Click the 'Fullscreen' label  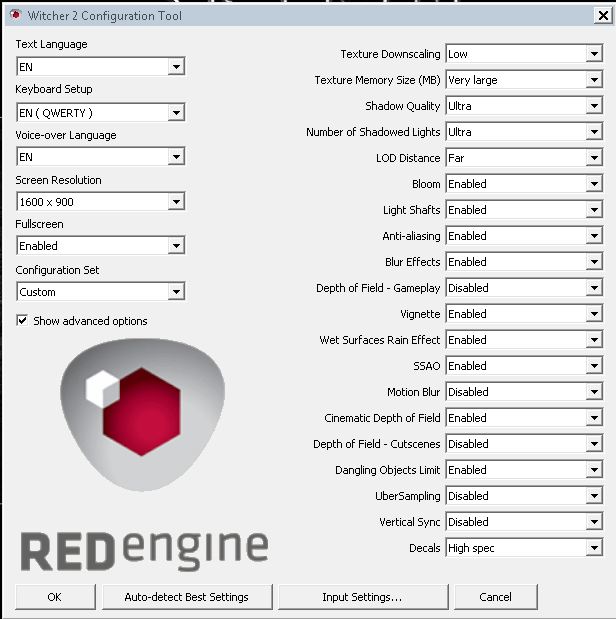39,224
